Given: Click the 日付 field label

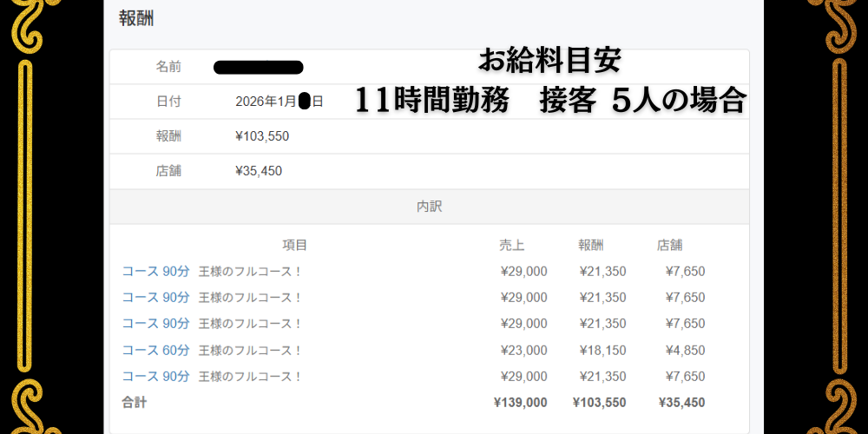Looking at the screenshot, I should tap(168, 102).
